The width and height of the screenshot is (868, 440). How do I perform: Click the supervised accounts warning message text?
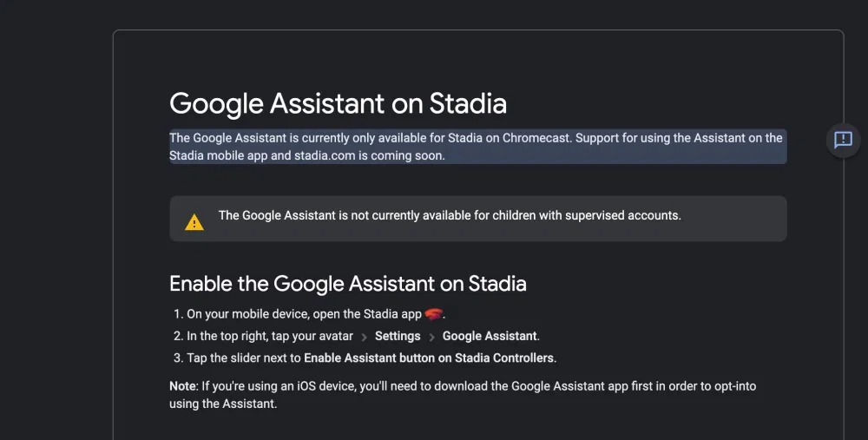(449, 215)
